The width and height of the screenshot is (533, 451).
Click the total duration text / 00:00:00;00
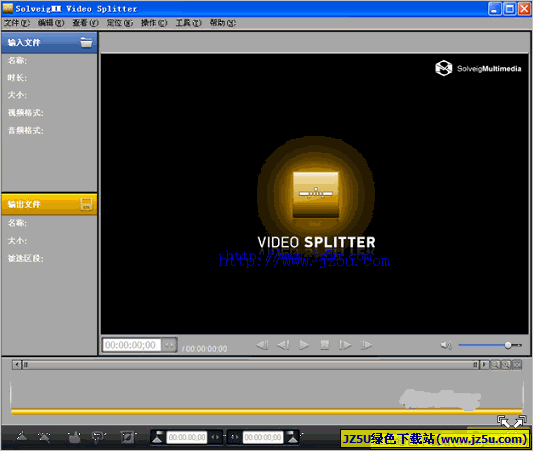(x=205, y=349)
